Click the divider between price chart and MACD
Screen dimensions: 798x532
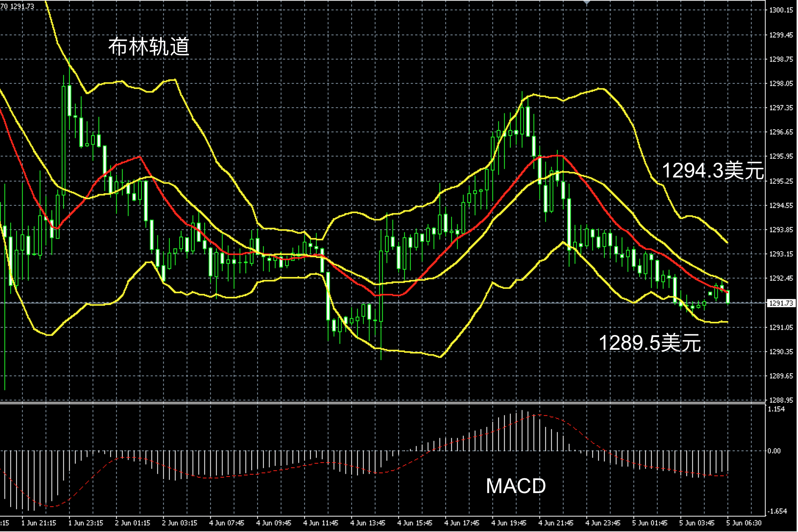click(x=367, y=404)
